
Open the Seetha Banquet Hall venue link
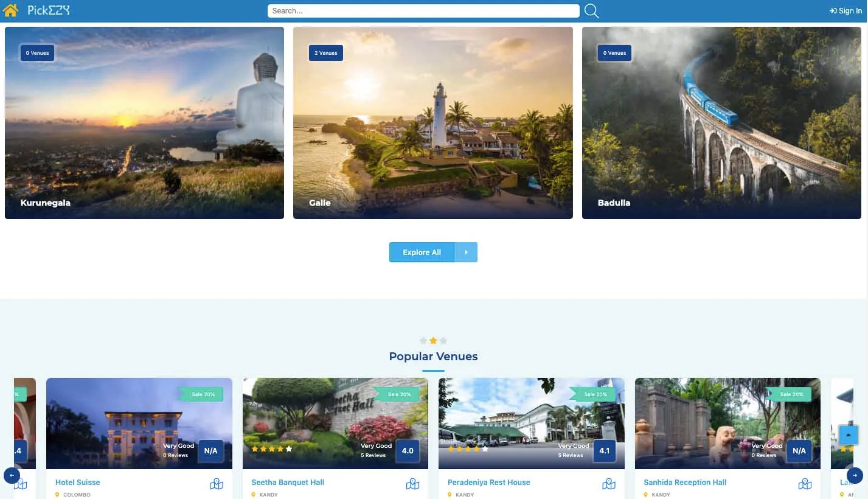(x=288, y=483)
